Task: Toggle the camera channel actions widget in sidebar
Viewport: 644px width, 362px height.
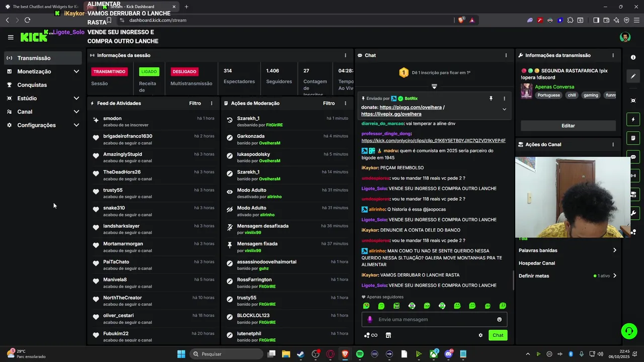Action: [633, 194]
